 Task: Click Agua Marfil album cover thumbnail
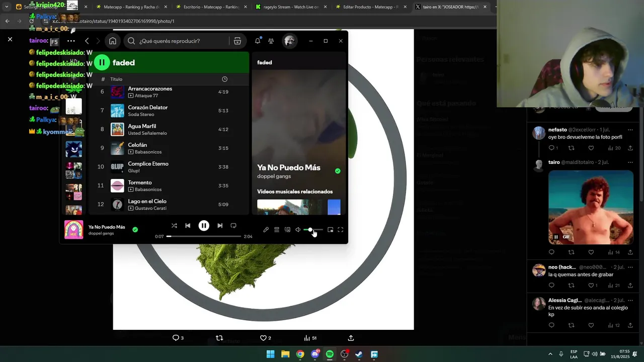point(117,129)
